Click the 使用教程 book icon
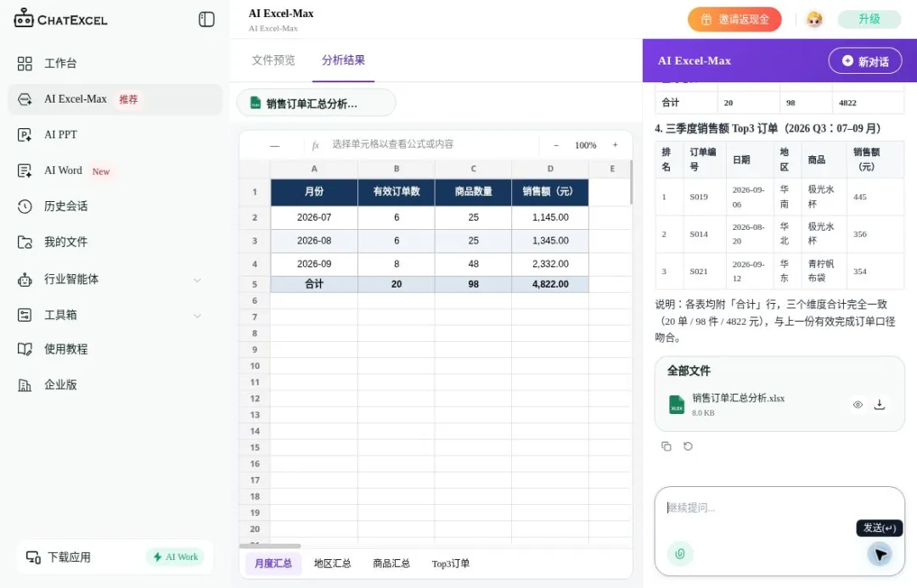 pos(25,350)
